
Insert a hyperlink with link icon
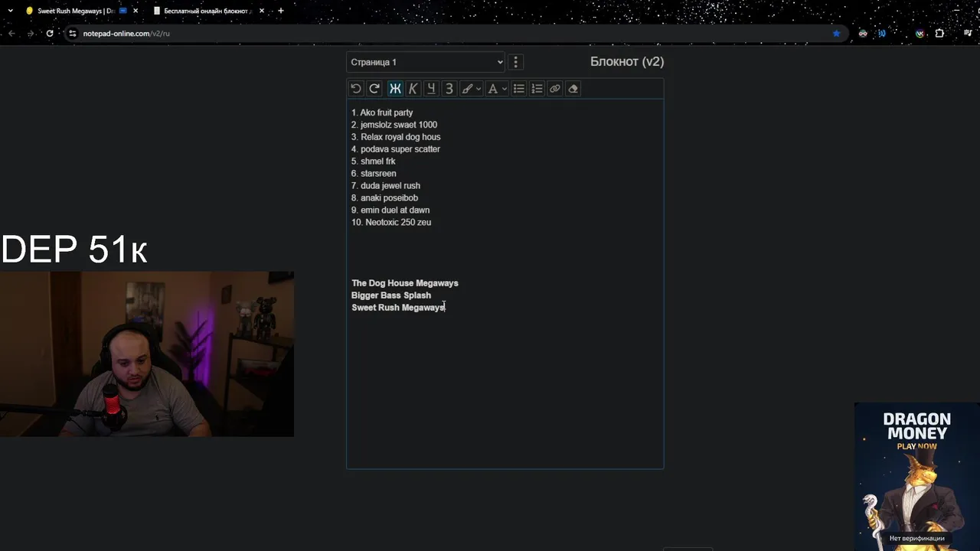tap(555, 89)
